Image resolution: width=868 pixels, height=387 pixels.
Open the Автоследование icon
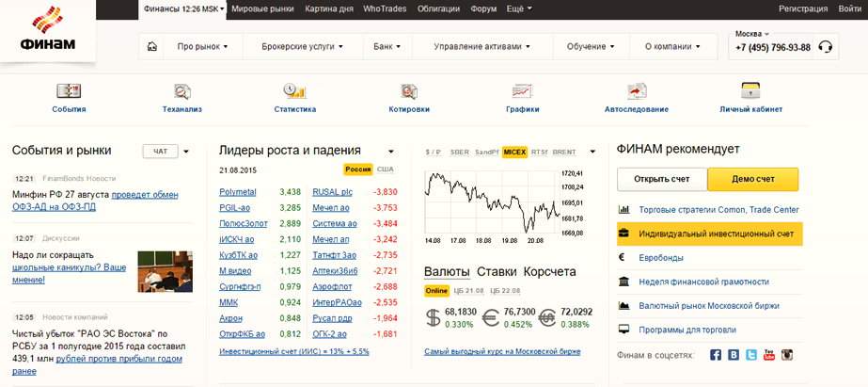[x=637, y=91]
